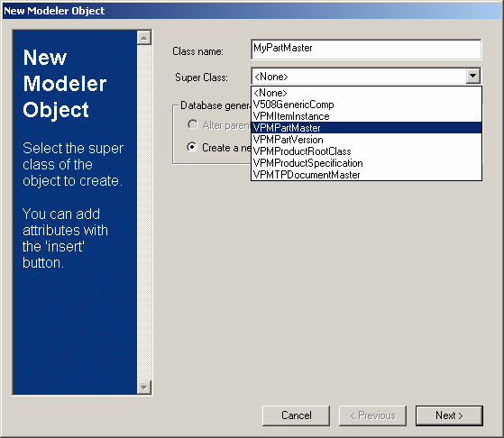Pick VPMProductSpecification super class

click(366, 163)
